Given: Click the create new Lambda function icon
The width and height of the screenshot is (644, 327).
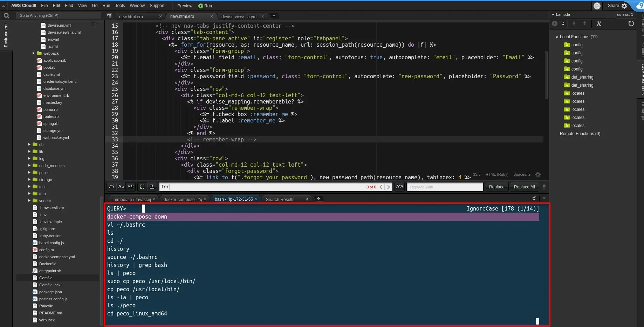Looking at the screenshot, I should tap(599, 24).
